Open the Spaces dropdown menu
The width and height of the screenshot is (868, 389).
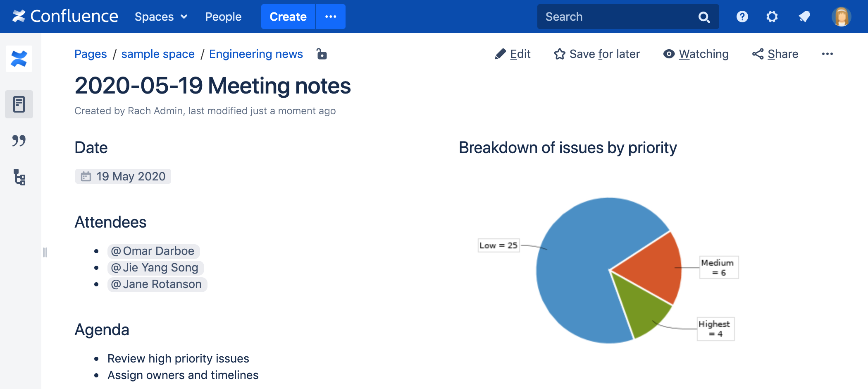pos(161,17)
